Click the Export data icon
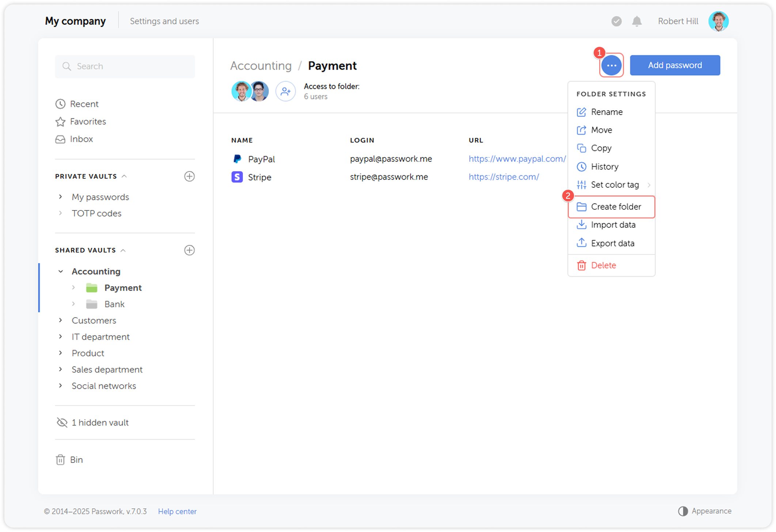 click(582, 243)
